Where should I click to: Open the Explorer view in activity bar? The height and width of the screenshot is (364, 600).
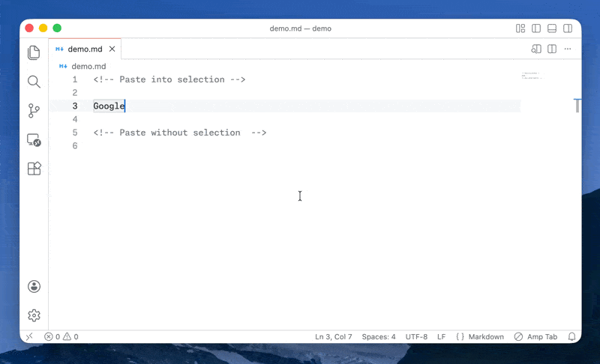(34, 52)
